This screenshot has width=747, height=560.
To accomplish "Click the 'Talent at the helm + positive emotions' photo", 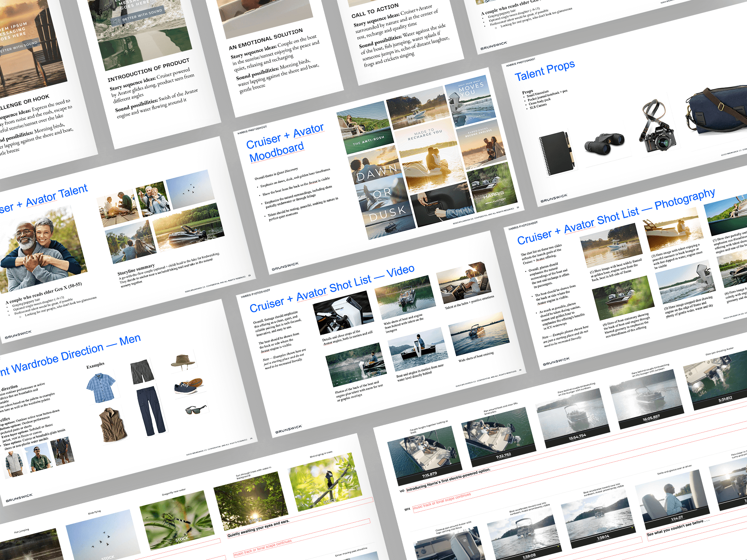I will (x=464, y=283).
